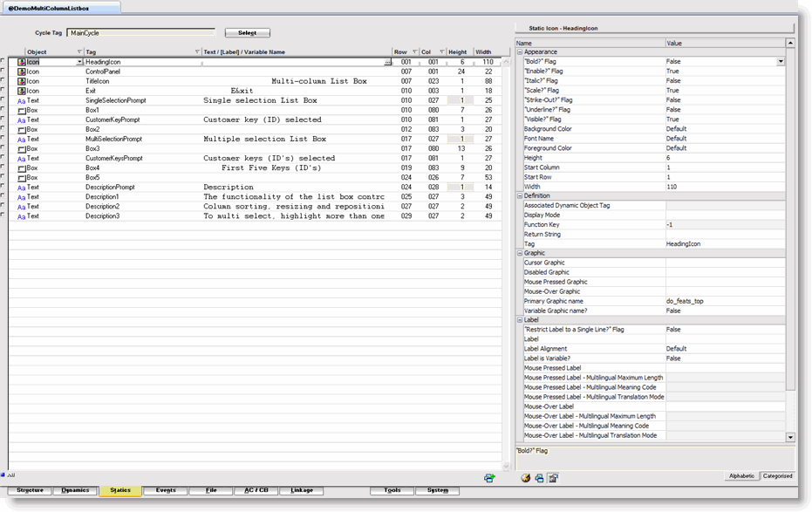Open the Object type dropdown on HeadingIcon row
This screenshot has height=512, width=812.
(x=79, y=62)
